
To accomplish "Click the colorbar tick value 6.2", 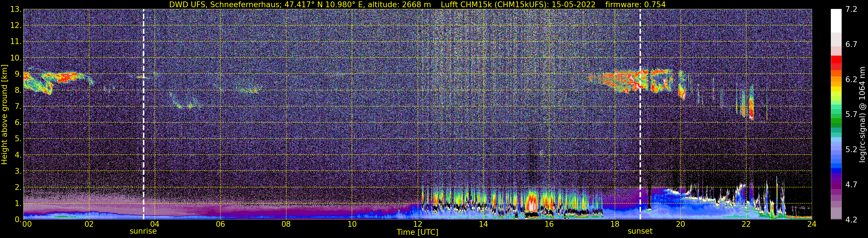I will coord(851,80).
